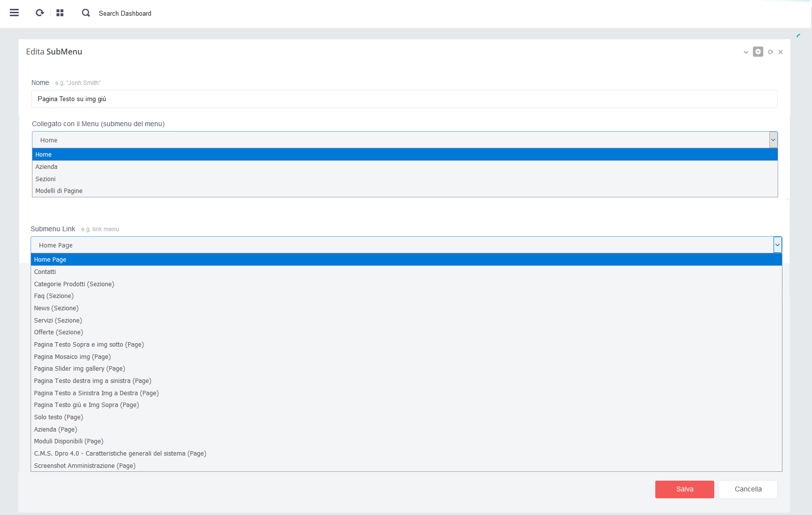Open panel settings gear icon
The image size is (812, 515).
click(x=758, y=52)
